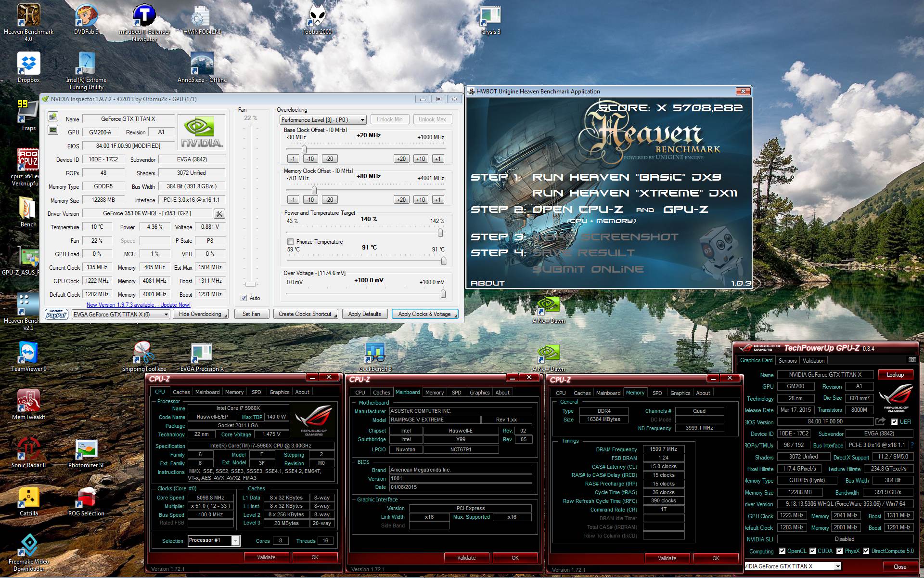Image resolution: width=924 pixels, height=578 pixels.
Task: Click OK in Mainboard CPU-Z window
Action: click(515, 558)
